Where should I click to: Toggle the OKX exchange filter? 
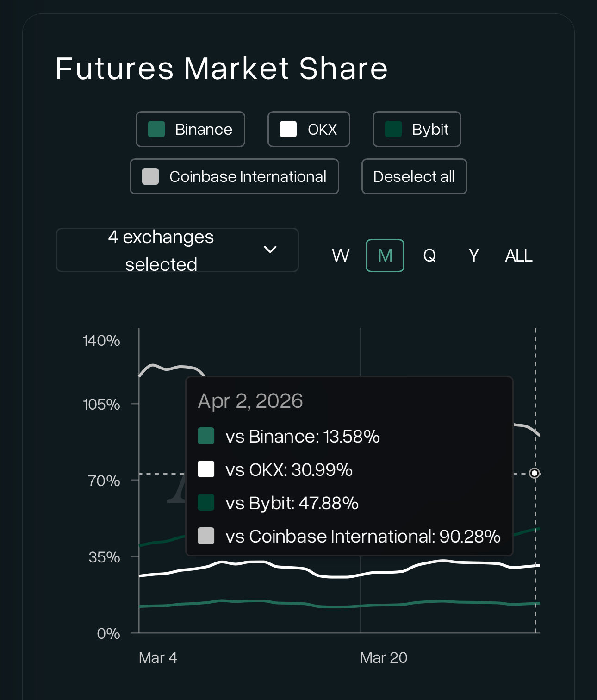click(x=309, y=129)
